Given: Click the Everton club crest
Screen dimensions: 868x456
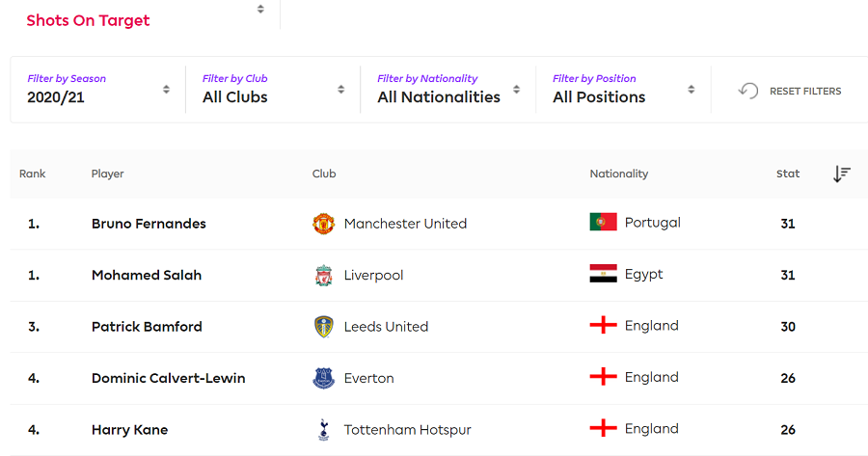Looking at the screenshot, I should click(x=323, y=378).
